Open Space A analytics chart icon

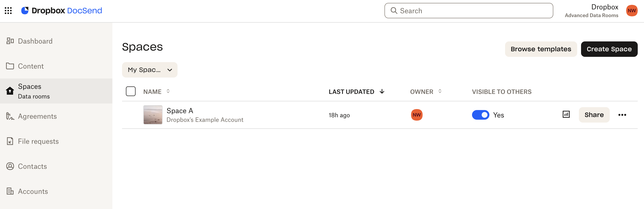click(566, 115)
